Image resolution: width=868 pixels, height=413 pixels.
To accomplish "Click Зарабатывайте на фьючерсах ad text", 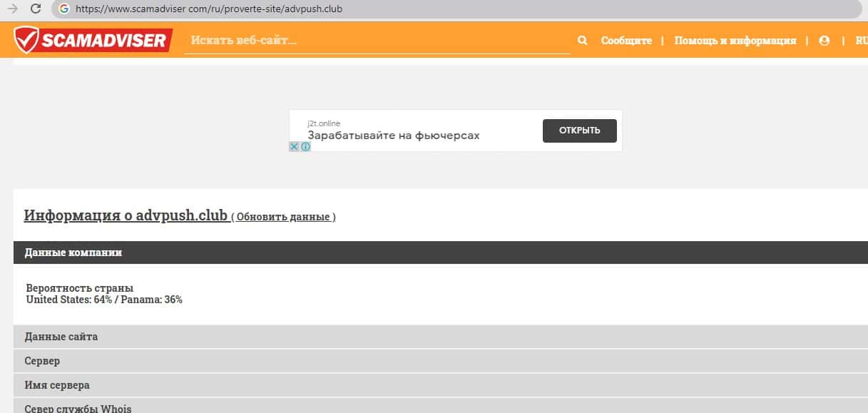I will coord(394,136).
